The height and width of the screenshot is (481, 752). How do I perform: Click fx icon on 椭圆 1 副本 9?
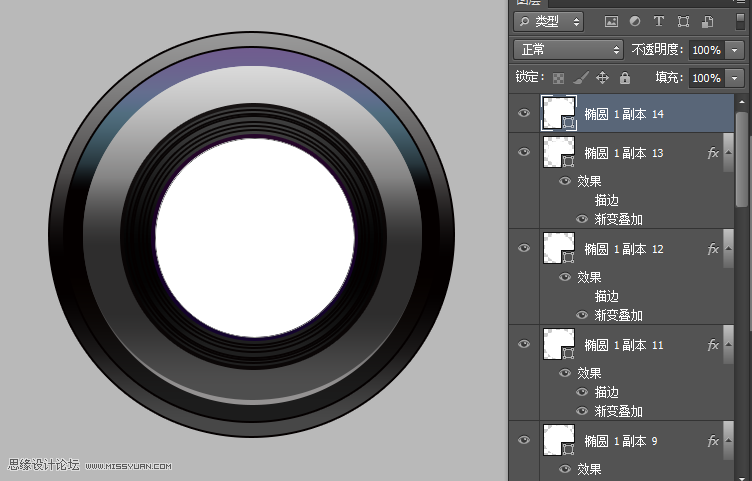(x=714, y=441)
